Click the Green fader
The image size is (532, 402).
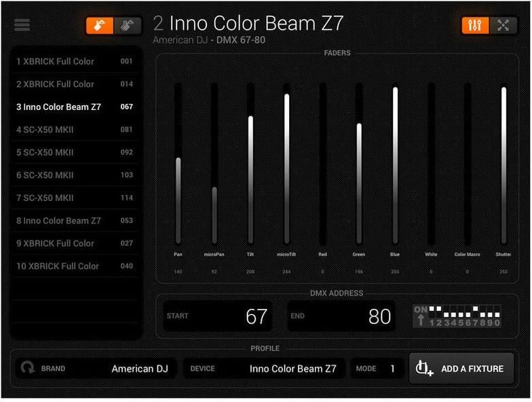pyautogui.click(x=359, y=164)
